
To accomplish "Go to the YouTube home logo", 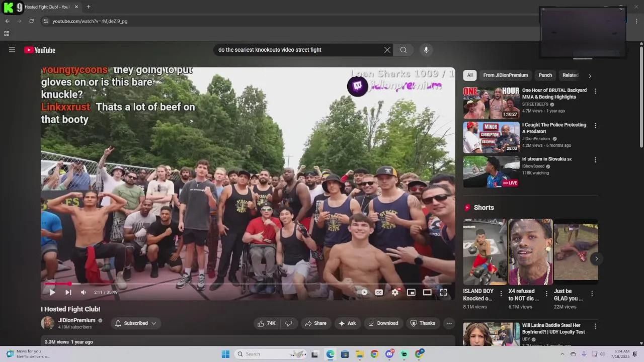I will pos(40,50).
